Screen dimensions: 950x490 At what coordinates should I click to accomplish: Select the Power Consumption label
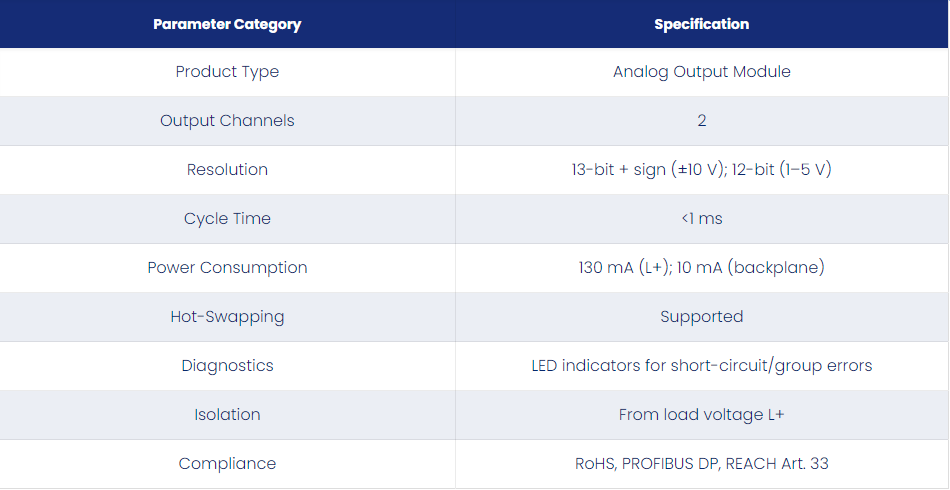pos(227,268)
